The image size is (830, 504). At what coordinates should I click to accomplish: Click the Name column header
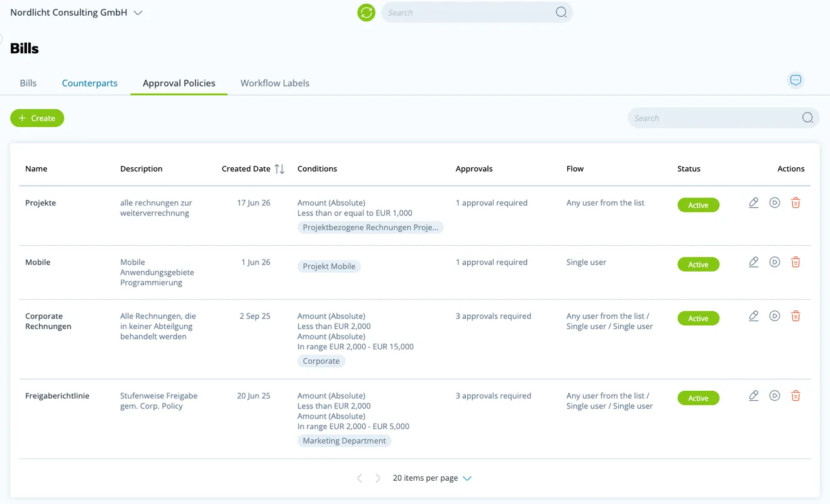pyautogui.click(x=36, y=168)
